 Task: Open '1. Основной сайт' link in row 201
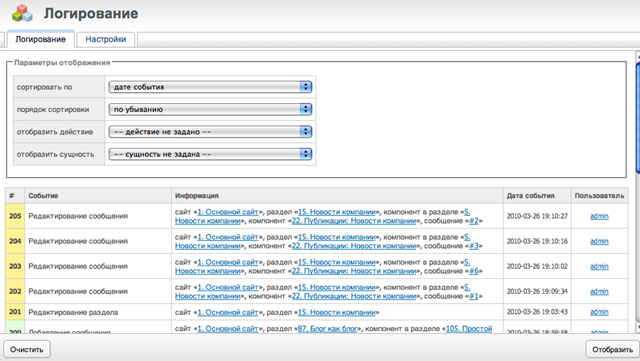pos(228,312)
